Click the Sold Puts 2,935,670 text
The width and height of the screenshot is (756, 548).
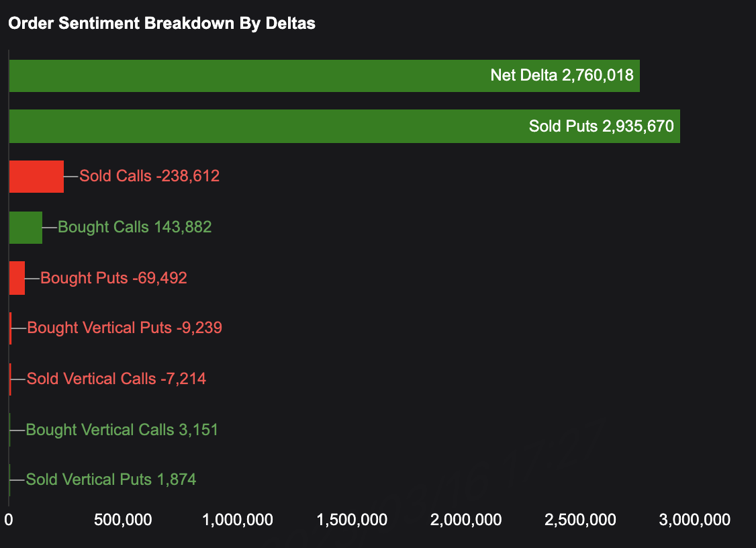point(601,126)
